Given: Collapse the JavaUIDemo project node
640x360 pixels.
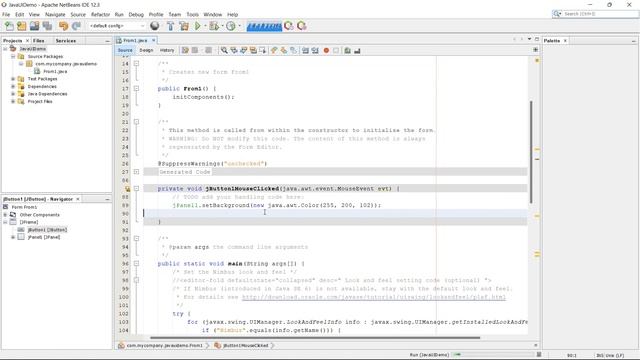Looking at the screenshot, I should tap(5, 49).
